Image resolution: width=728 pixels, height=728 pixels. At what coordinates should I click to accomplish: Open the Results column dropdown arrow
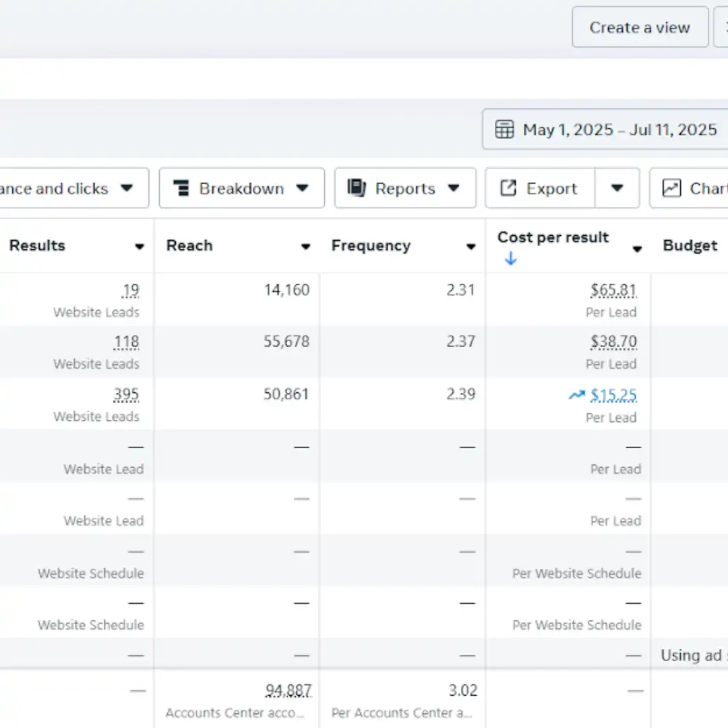[140, 247]
